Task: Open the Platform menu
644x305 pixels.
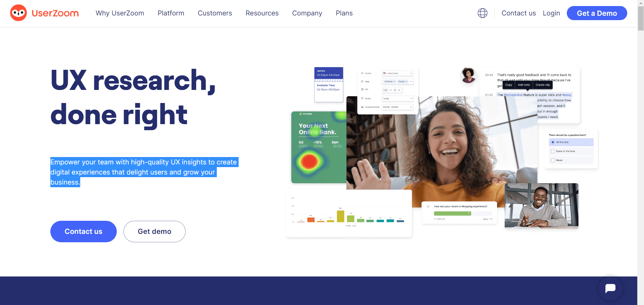Action: click(171, 13)
